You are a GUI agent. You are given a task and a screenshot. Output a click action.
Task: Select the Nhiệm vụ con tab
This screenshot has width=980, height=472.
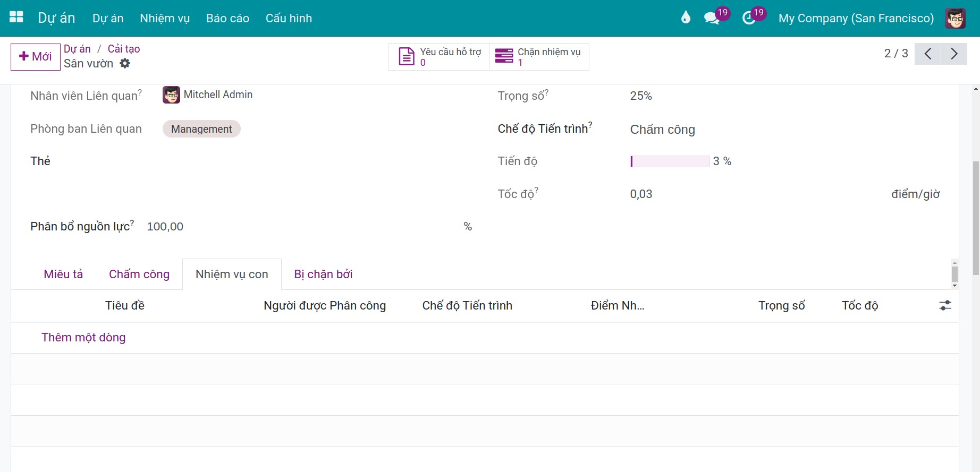tap(232, 274)
